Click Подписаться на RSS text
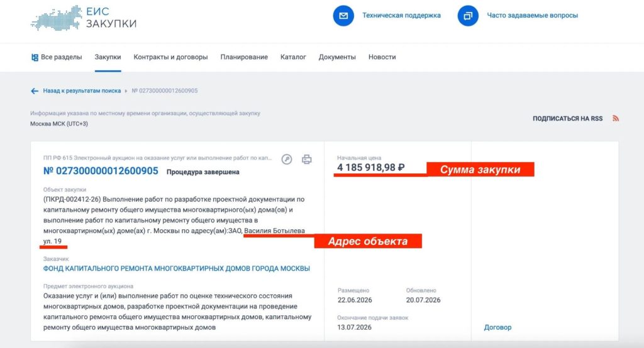 coord(568,119)
